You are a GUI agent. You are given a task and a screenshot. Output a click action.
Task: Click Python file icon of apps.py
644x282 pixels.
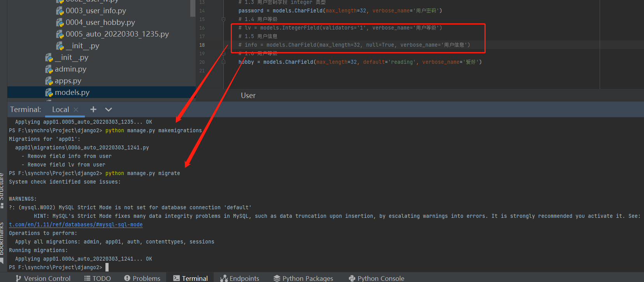pyautogui.click(x=49, y=81)
